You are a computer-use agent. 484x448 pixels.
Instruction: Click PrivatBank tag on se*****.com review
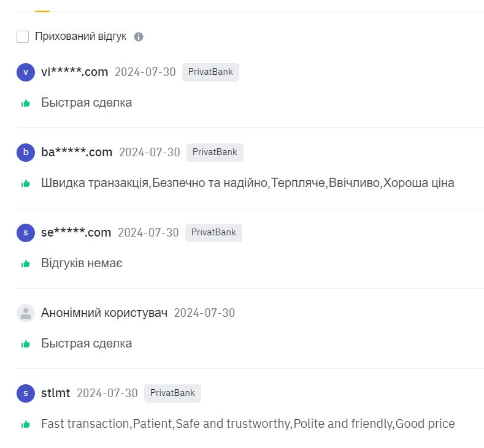pyautogui.click(x=213, y=233)
